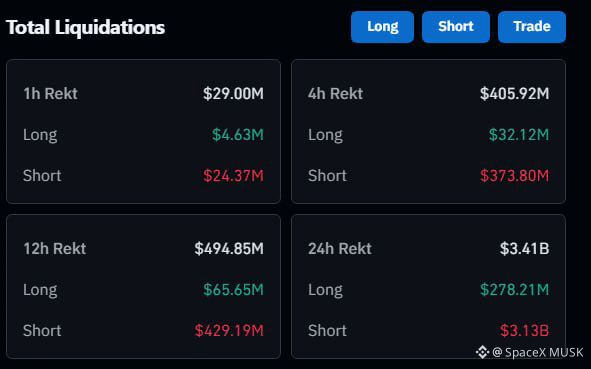This screenshot has width=591, height=369.
Task: Select the 12h Short value $429.19M
Action: tap(229, 331)
